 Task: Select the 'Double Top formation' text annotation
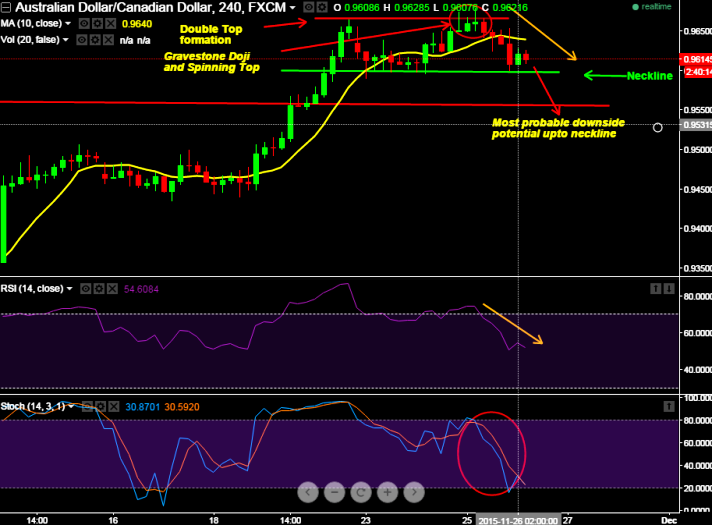[x=211, y=35]
